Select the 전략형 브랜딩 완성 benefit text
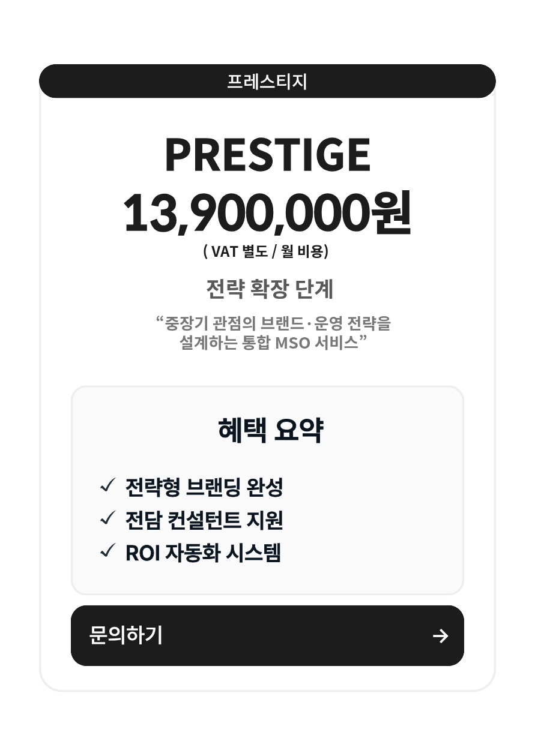535x756 pixels. pos(204,487)
